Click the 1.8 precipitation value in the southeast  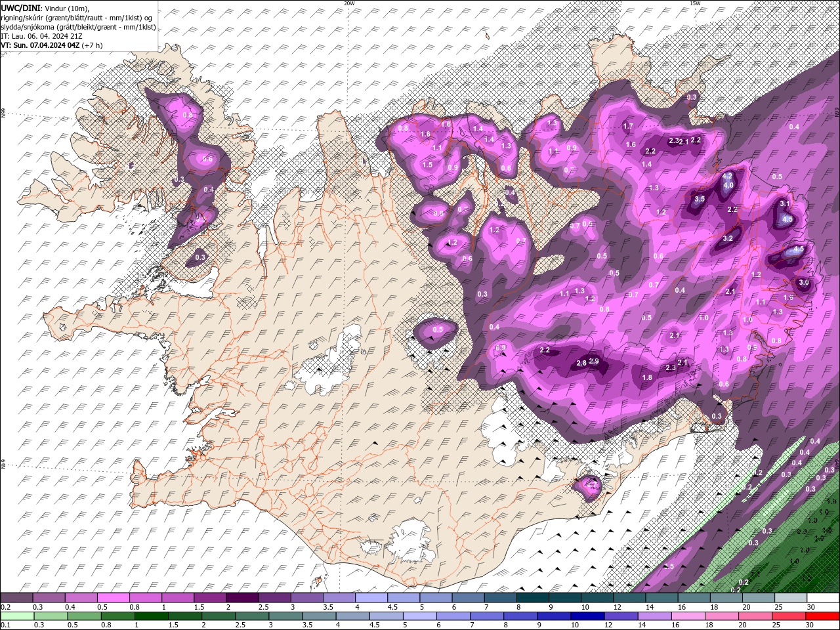tap(647, 378)
